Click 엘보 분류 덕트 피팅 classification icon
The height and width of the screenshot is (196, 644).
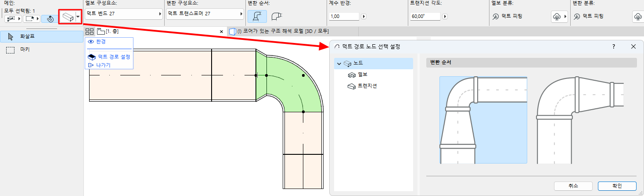pyautogui.click(x=495, y=16)
